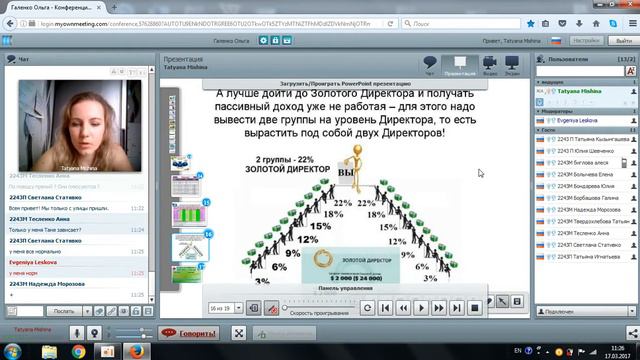Click the chat eraser/clear icon
This screenshot has width=640, height=360.
99,311
